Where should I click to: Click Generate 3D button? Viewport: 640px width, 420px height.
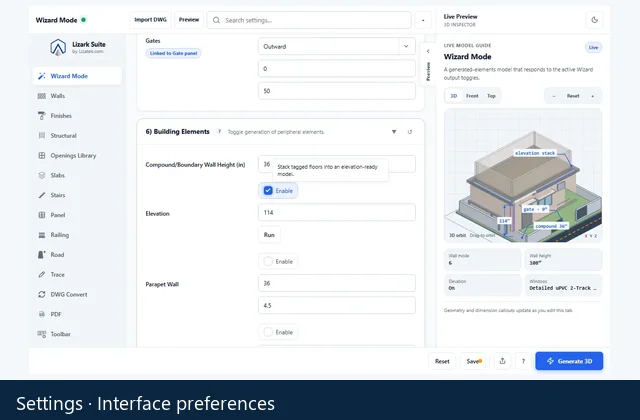tap(569, 361)
